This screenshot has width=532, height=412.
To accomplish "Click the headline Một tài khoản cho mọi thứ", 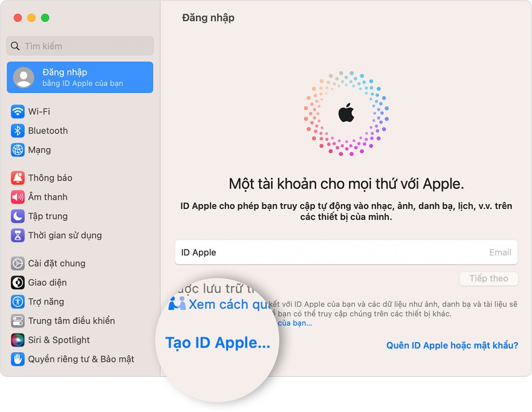I will [346, 184].
